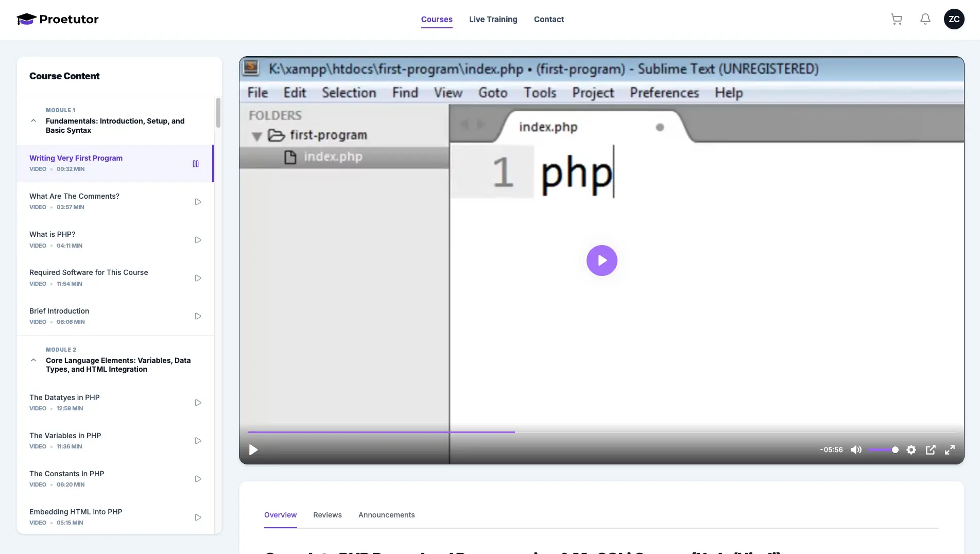Play icon for The Datatyes in PHP

click(x=198, y=403)
